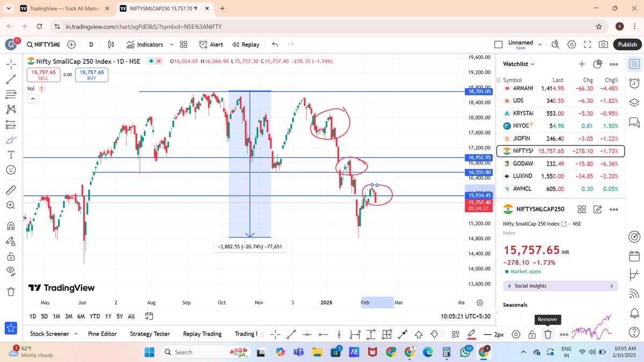Start bar Replay mode

[x=246, y=45]
